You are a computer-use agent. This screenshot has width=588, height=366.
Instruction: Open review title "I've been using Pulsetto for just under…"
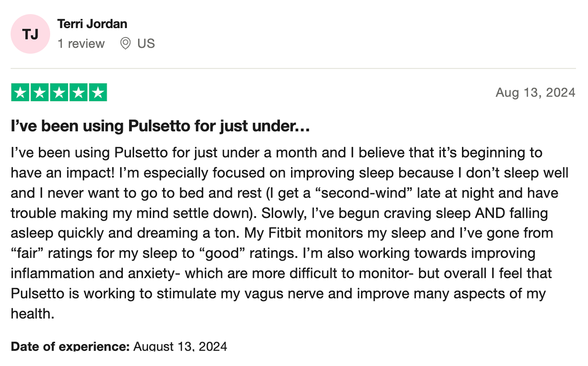[x=160, y=126]
